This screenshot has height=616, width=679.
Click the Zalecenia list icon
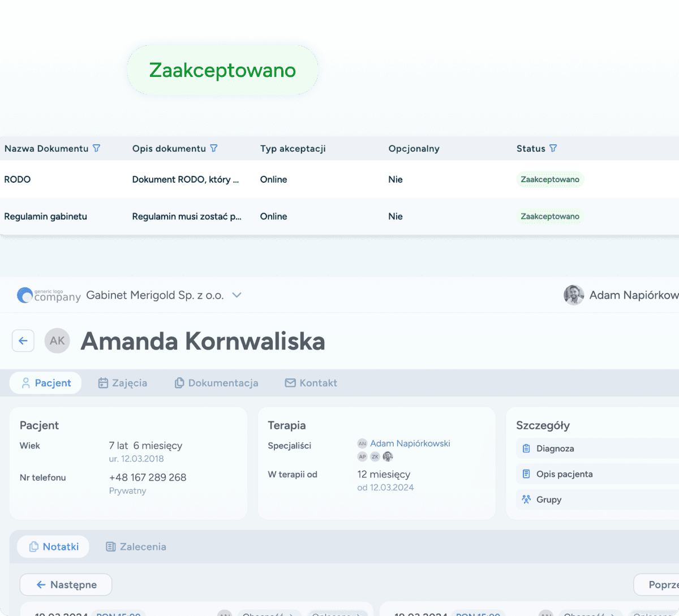(111, 546)
